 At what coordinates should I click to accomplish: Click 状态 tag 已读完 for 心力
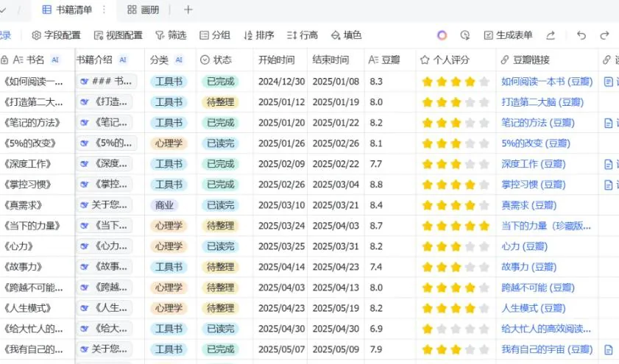point(220,246)
